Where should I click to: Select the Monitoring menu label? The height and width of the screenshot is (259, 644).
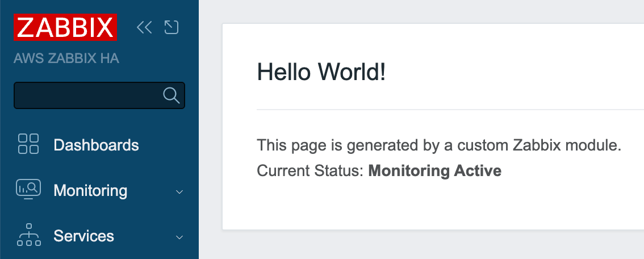[90, 190]
